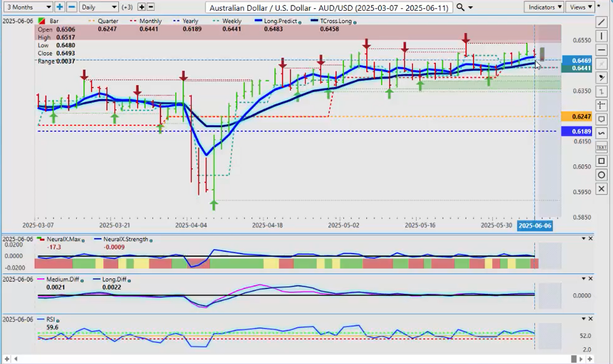Image resolution: width=613 pixels, height=364 pixels.
Task: Click the TCross.Long settings dot
Action: [355, 22]
